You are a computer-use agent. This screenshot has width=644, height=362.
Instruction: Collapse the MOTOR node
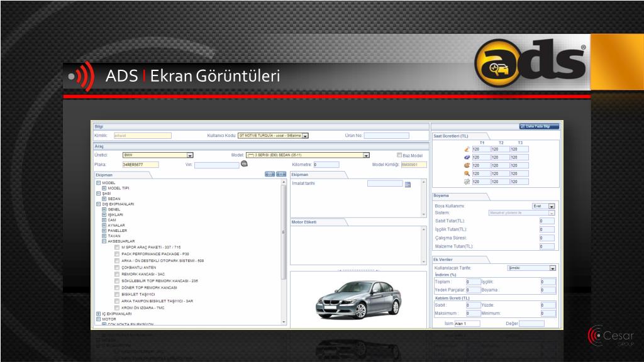[x=99, y=319]
